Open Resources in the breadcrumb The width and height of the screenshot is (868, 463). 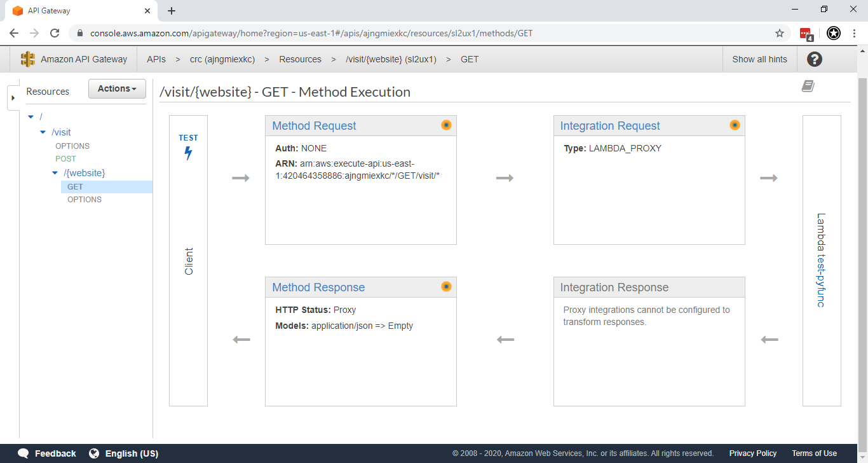(300, 59)
